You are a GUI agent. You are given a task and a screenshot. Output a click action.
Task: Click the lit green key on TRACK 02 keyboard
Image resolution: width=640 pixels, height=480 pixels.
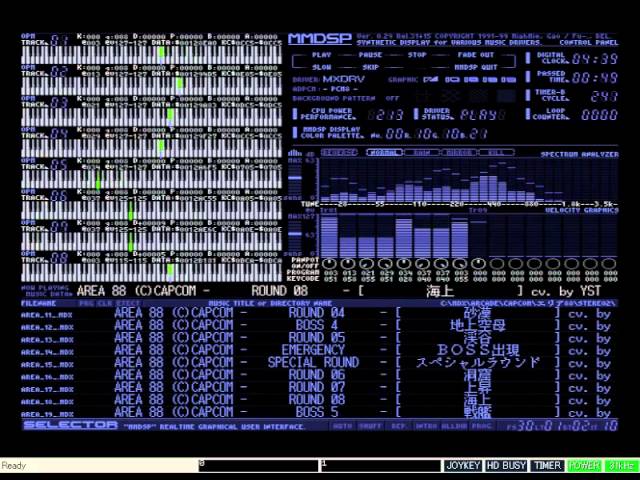point(180,83)
